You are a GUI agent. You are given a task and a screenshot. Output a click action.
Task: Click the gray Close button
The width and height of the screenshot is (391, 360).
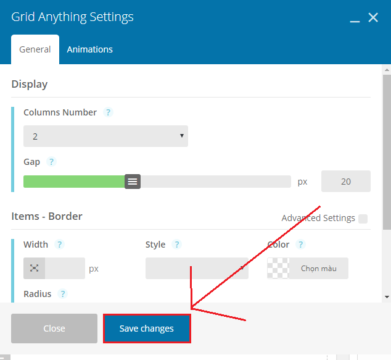54,328
